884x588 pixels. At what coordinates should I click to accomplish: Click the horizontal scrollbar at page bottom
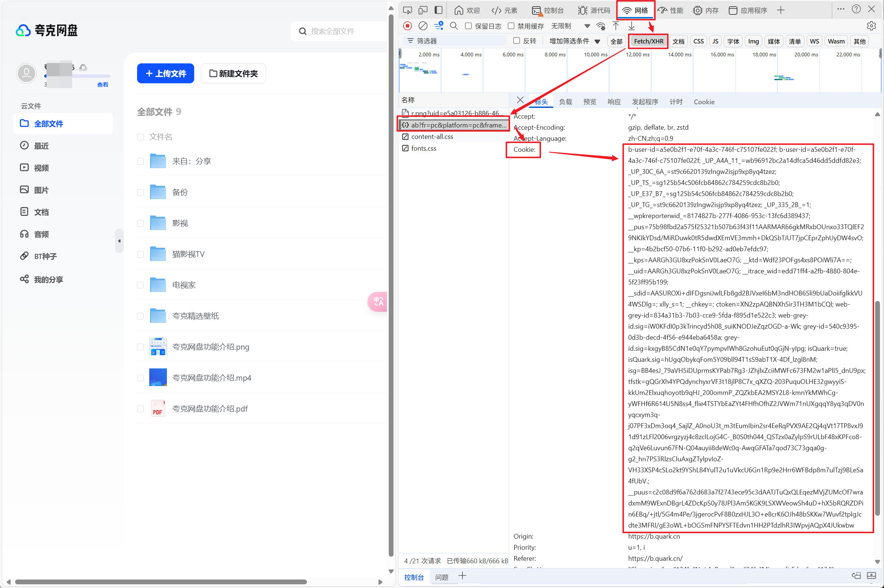(x=161, y=582)
